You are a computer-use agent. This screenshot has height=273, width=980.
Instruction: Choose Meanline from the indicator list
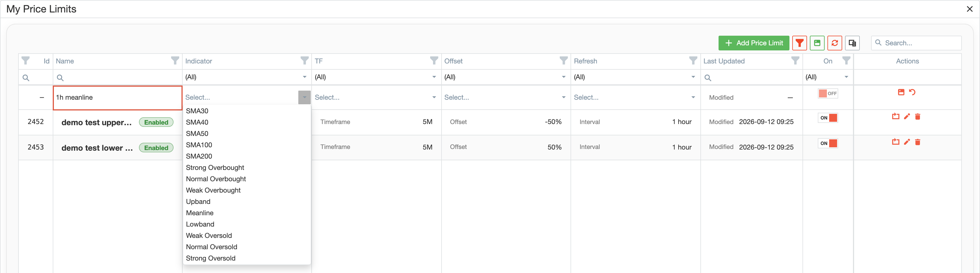[x=246, y=213]
